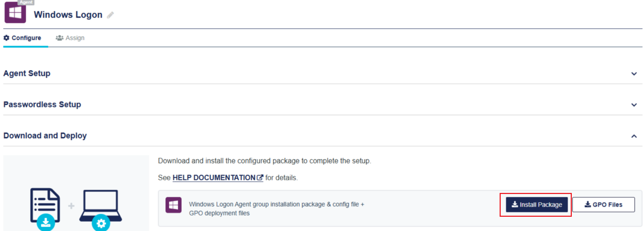Screen dimensions: 644x231
Task: Open the HELP DOCUMENTATION link
Action: click(214, 178)
